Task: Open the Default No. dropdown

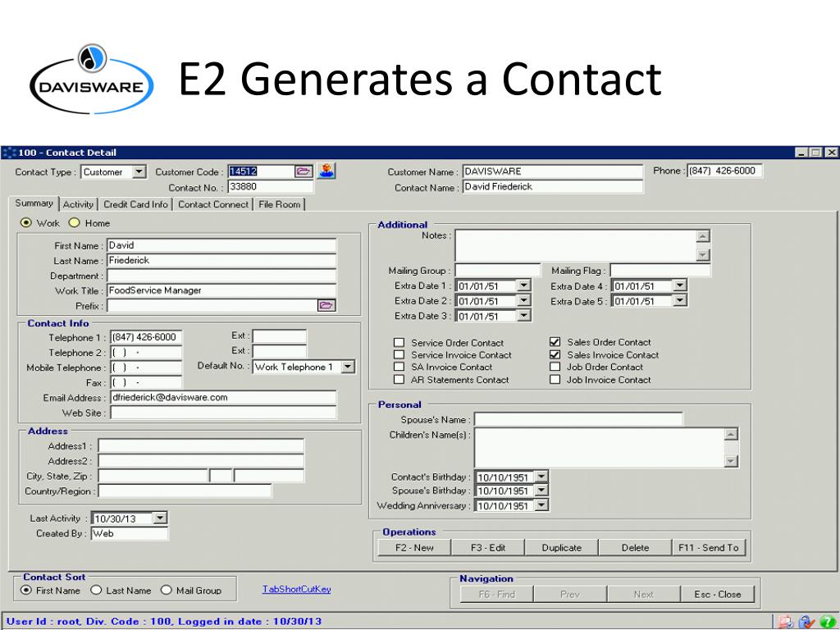Action: click(348, 367)
